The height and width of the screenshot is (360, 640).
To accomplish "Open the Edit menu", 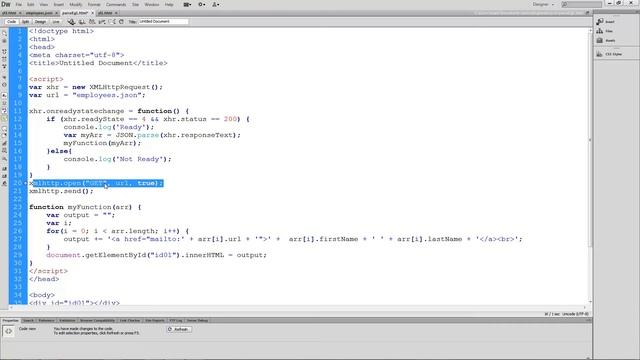I will tap(31, 4).
